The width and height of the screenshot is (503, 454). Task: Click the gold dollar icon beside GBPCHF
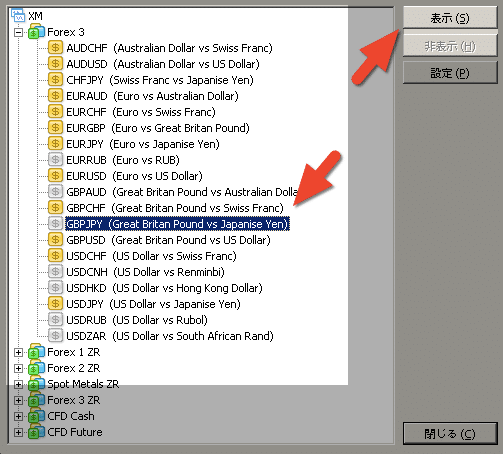[x=55, y=208]
